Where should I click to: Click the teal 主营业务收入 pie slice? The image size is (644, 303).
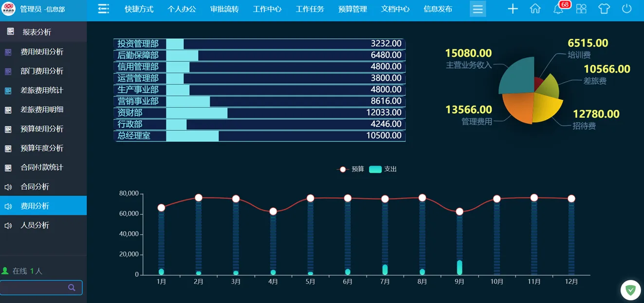pyautogui.click(x=518, y=76)
